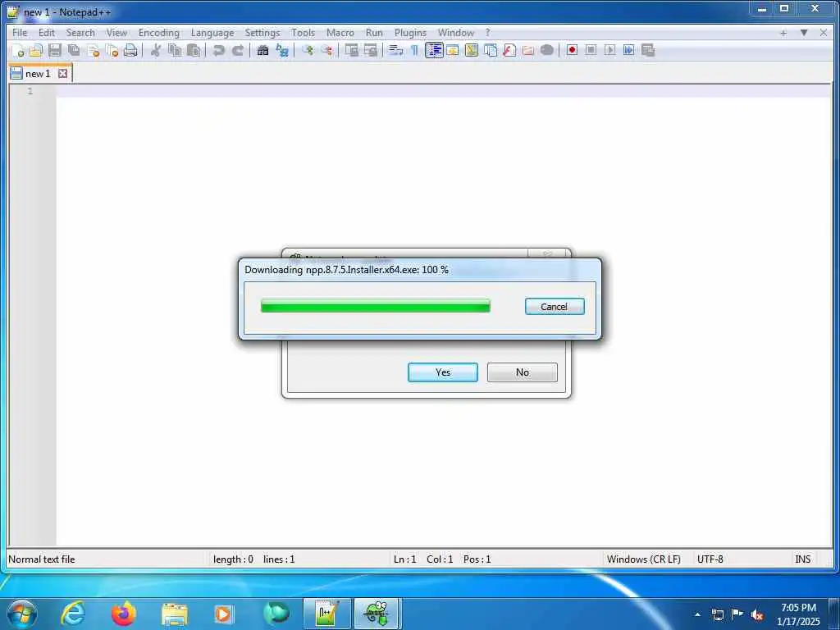Click No in the update dialog
Viewport: 840px width, 630px height.
tap(523, 372)
